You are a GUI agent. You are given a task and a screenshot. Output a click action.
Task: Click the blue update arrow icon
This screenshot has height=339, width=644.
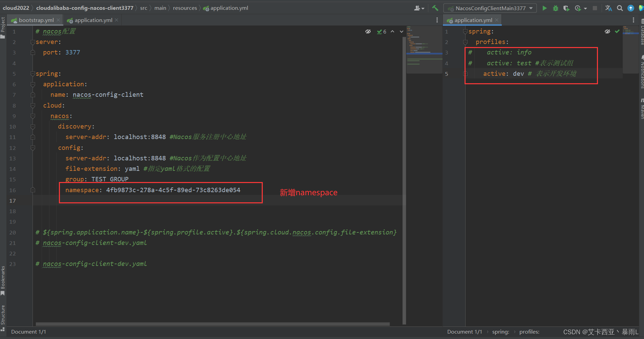[x=631, y=8]
